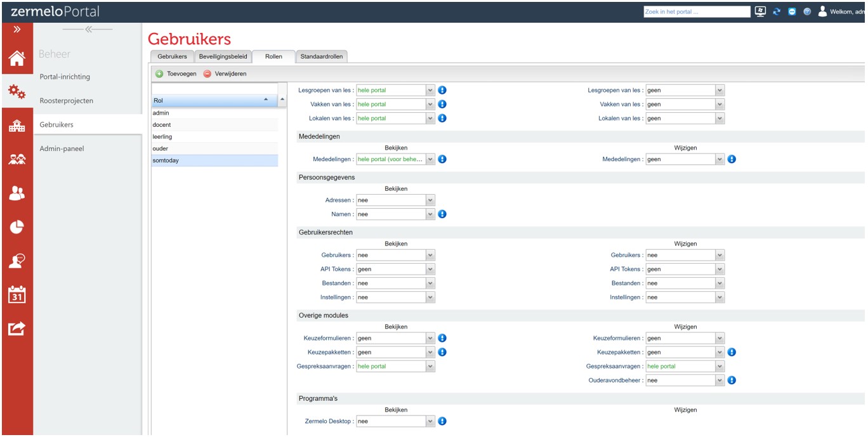Click the blue sync arrows icon in header

pyautogui.click(x=777, y=12)
